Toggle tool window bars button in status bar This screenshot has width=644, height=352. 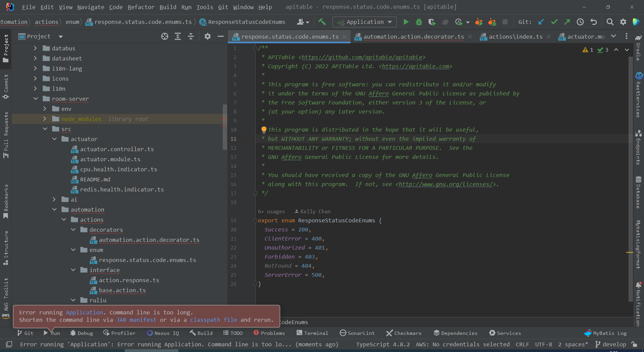(x=9, y=344)
